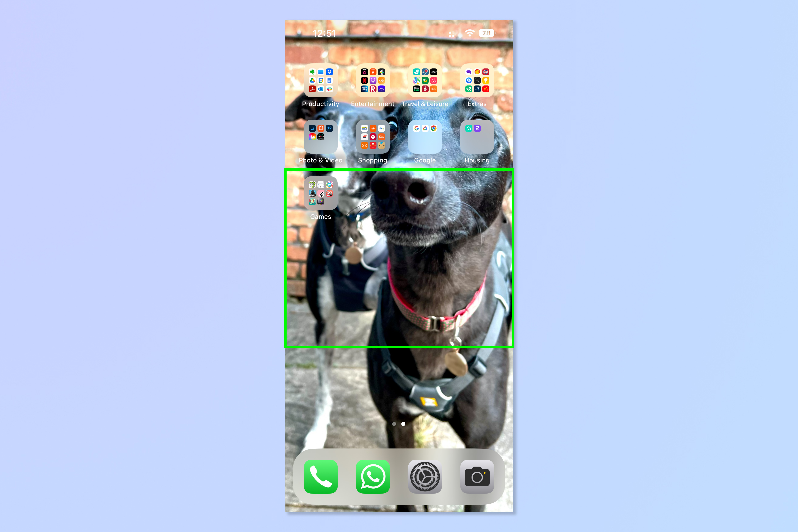Open WhatsApp from the dock

click(372, 475)
